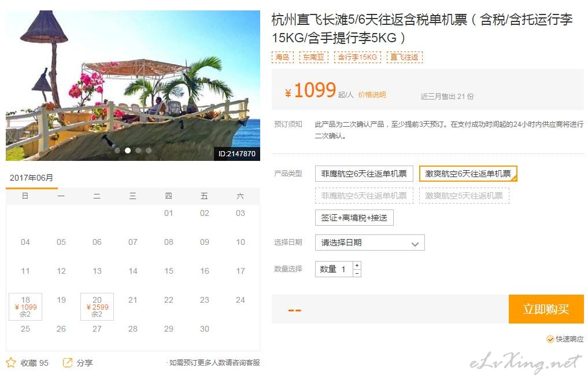The height and width of the screenshot is (382, 588).
Task: Click calendar date 30
Action: pos(204,329)
